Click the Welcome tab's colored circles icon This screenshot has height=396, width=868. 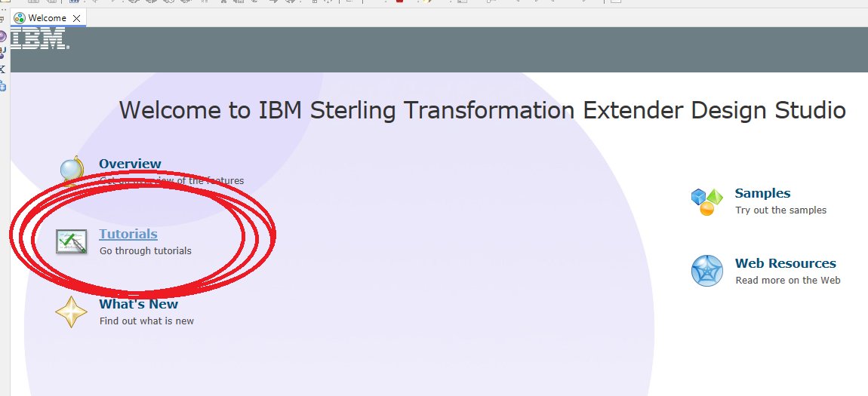pos(20,18)
